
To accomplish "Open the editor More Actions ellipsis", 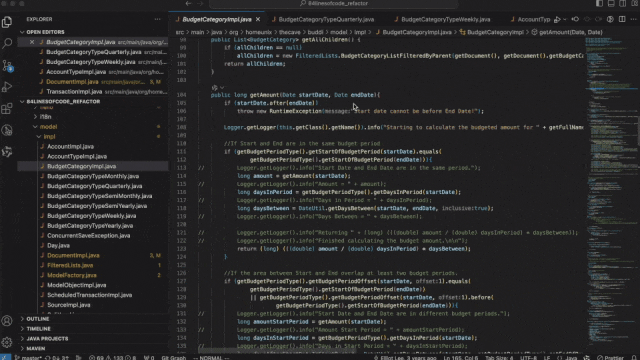I will click(x=633, y=19).
